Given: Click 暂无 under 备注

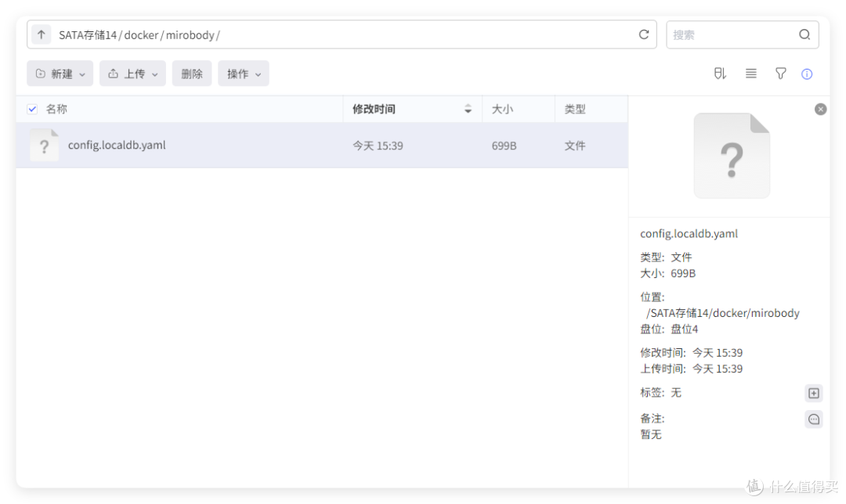Looking at the screenshot, I should coord(651,434).
